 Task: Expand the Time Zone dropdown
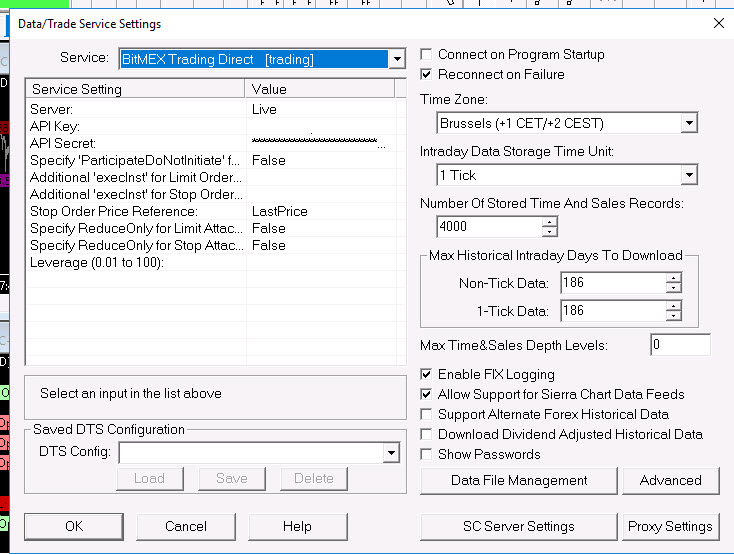tap(689, 123)
